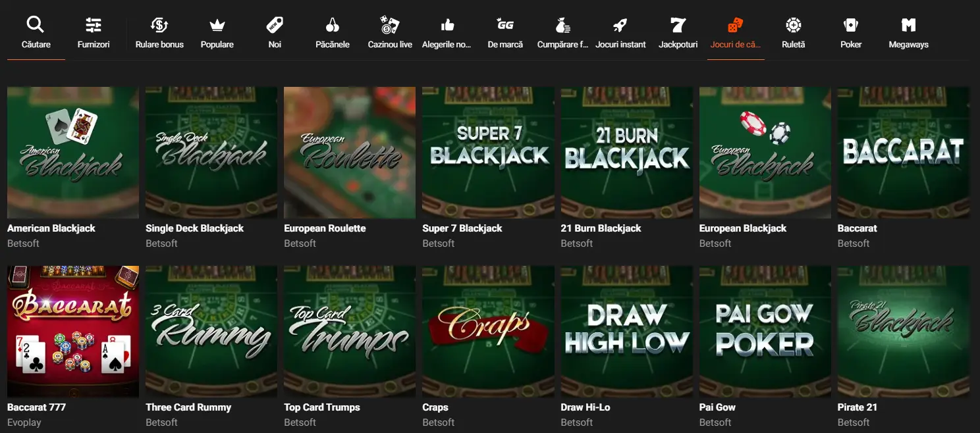This screenshot has height=433, width=980.
Task: Open the Craps game thumbnail
Action: (488, 332)
